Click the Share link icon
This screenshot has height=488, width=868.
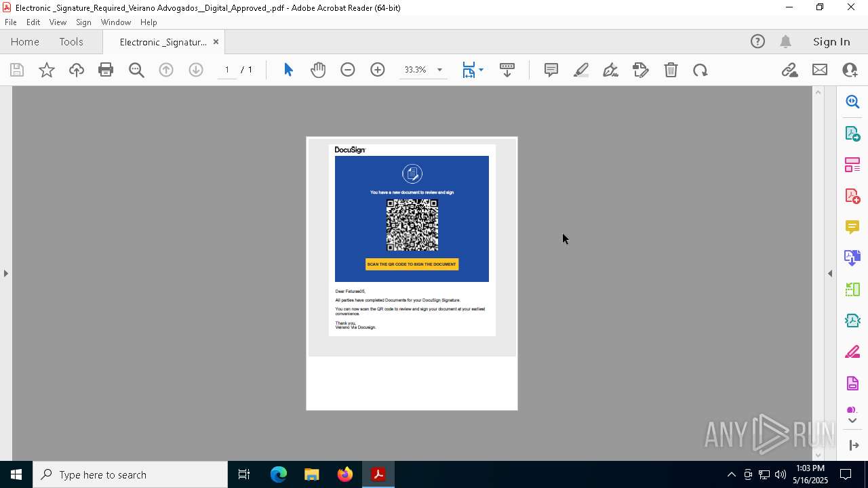(789, 70)
